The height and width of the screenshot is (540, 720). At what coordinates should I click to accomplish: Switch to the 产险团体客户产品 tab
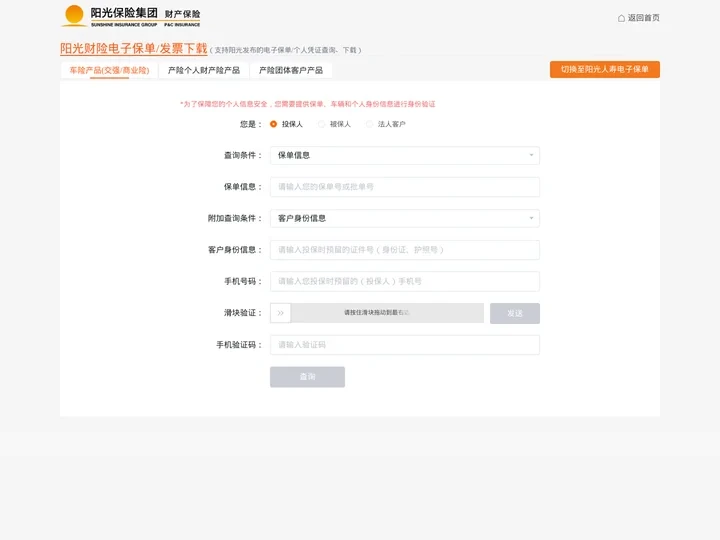(291, 70)
